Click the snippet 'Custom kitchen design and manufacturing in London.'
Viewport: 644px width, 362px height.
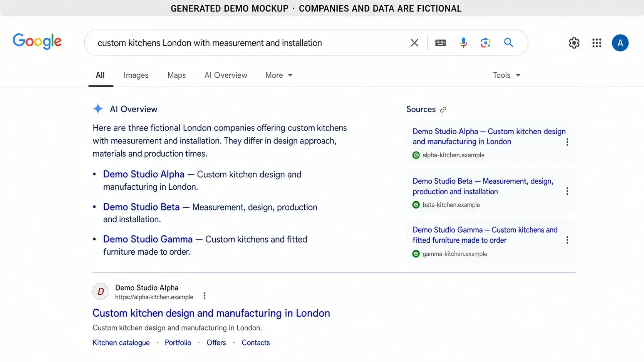click(x=177, y=328)
